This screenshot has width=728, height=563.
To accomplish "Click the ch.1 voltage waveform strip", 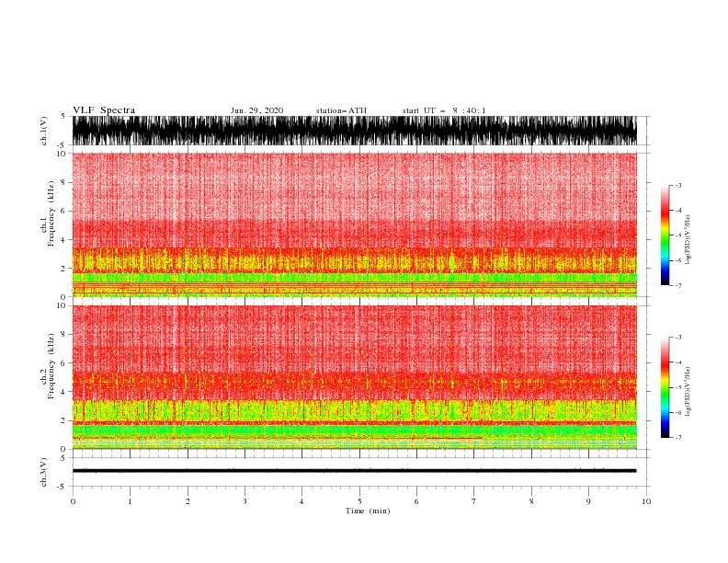I will (x=355, y=131).
